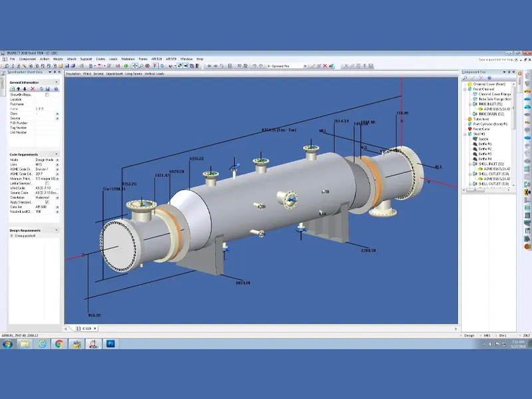Click the red X delete icon in General Information
Screen dimensions: 532x399
[x=33, y=88]
